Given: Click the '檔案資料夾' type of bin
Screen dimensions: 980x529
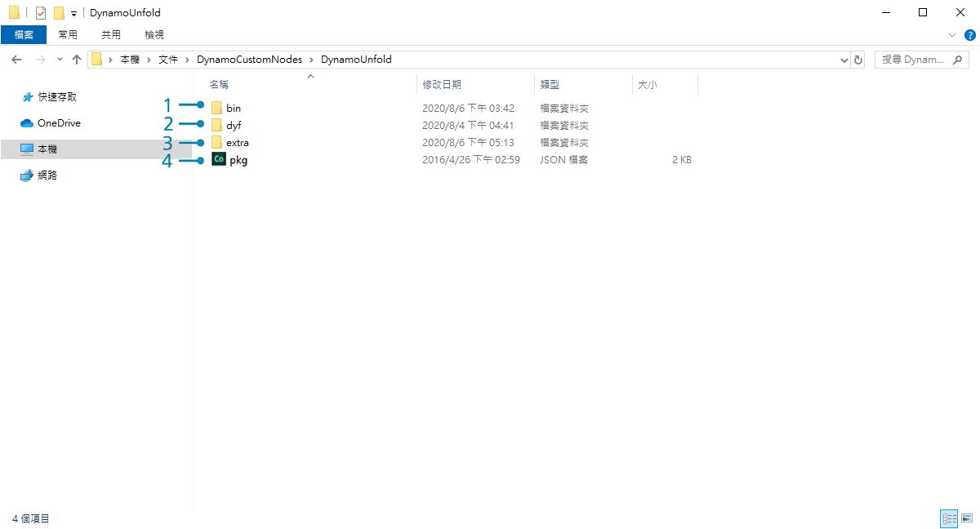Looking at the screenshot, I should (x=564, y=109).
